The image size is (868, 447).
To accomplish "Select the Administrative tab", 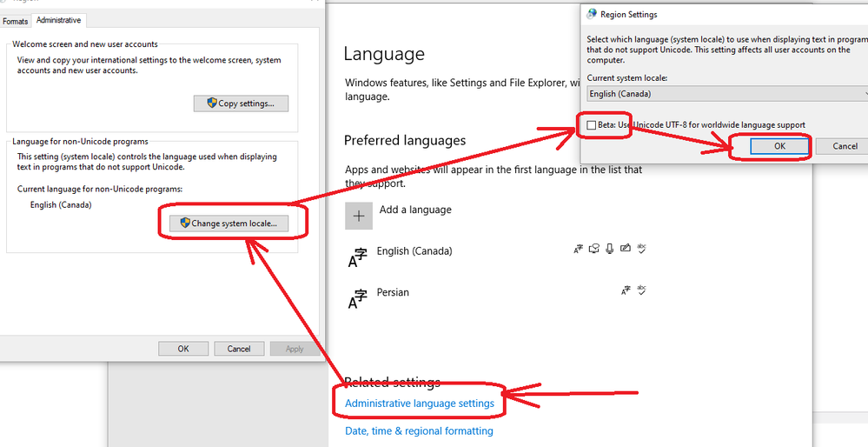I will pyautogui.click(x=59, y=20).
